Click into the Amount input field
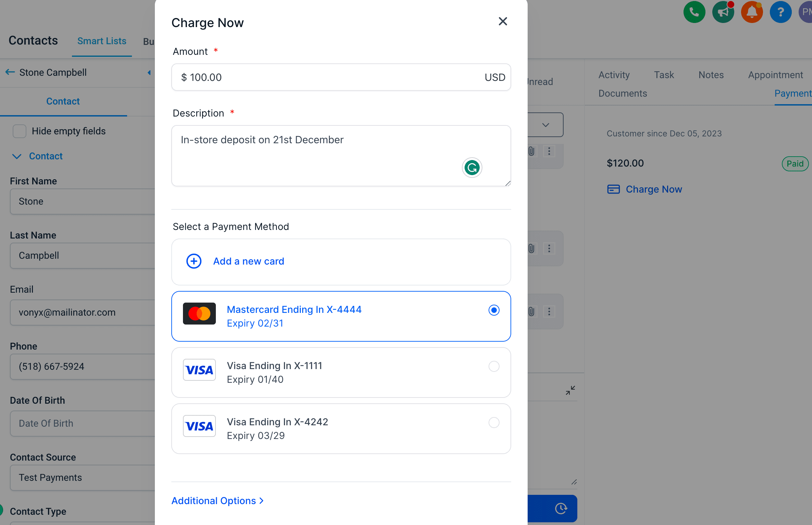 (x=341, y=77)
